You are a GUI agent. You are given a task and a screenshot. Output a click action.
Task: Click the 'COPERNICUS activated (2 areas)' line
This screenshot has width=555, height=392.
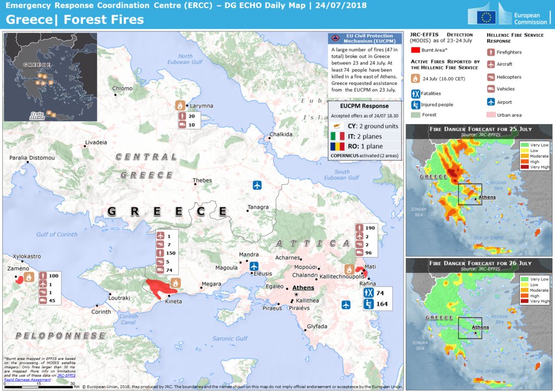click(365, 155)
